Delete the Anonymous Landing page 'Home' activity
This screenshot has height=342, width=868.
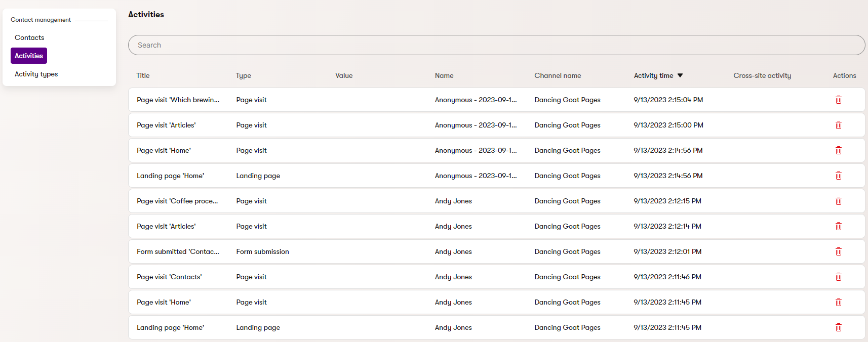(838, 176)
